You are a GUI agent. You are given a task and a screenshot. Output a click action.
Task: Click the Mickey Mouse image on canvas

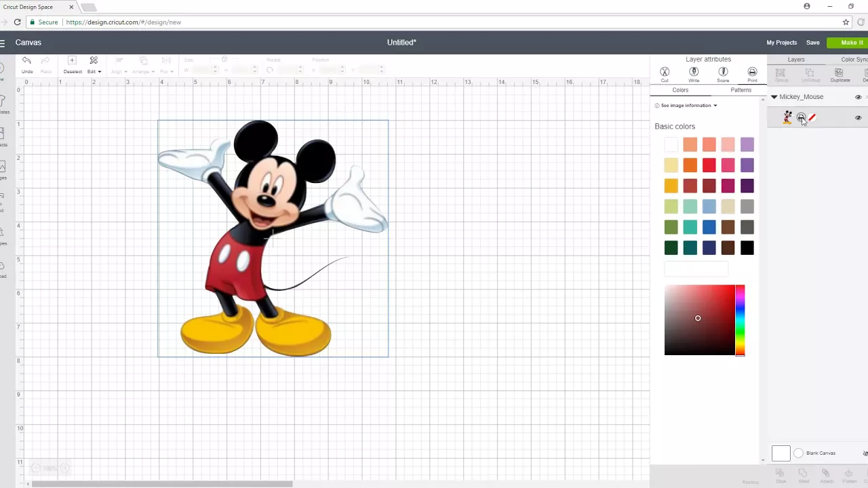273,239
